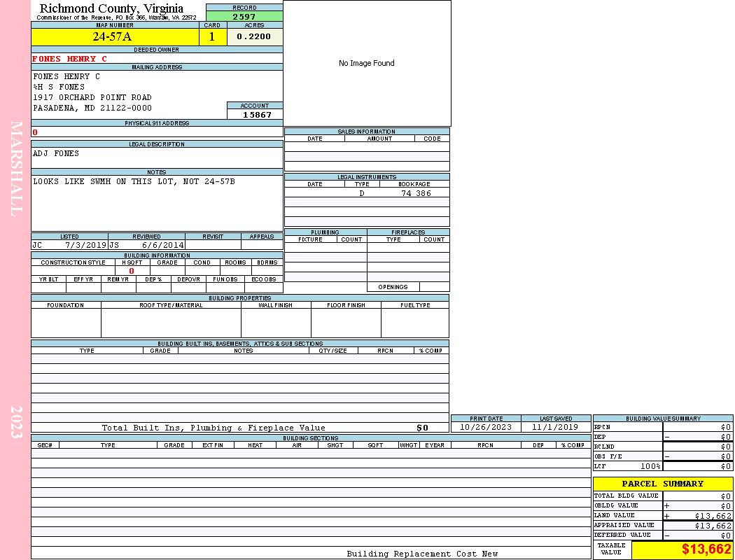Select the reviewed date 6/6/2014

tap(162, 245)
